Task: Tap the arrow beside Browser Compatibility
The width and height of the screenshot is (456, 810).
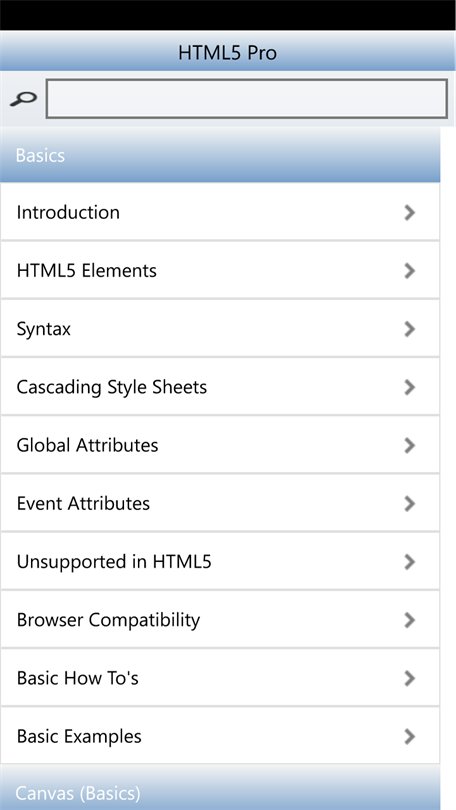Action: click(x=410, y=620)
